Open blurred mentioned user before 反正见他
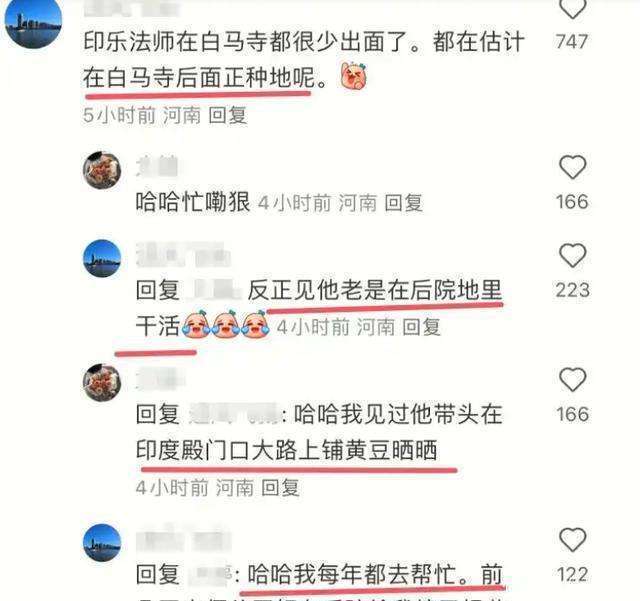640x601 pixels. pyautogui.click(x=214, y=291)
